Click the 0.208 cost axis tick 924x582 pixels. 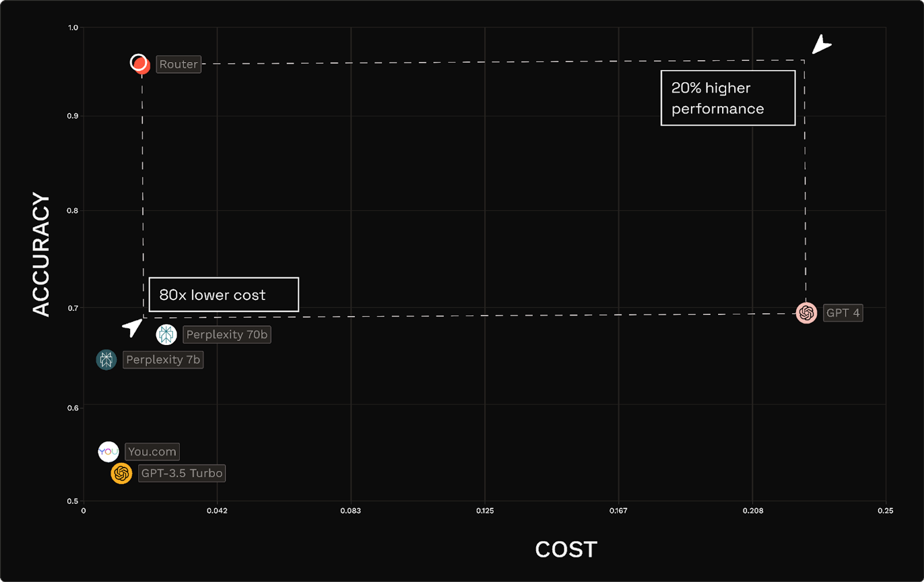point(753,511)
